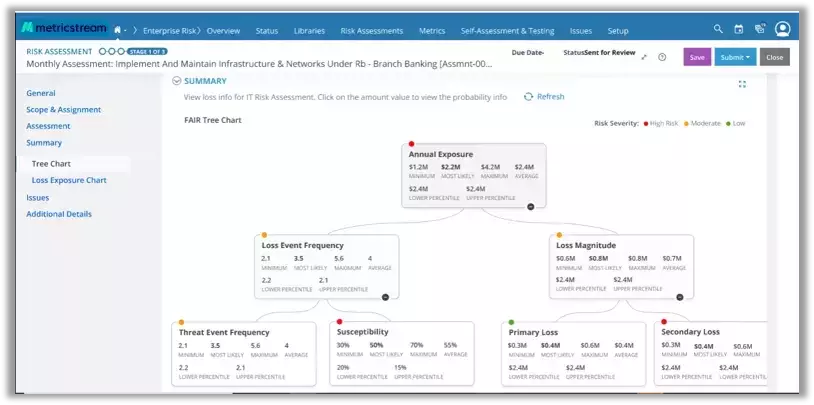Open the user profile avatar icon

(782, 29)
